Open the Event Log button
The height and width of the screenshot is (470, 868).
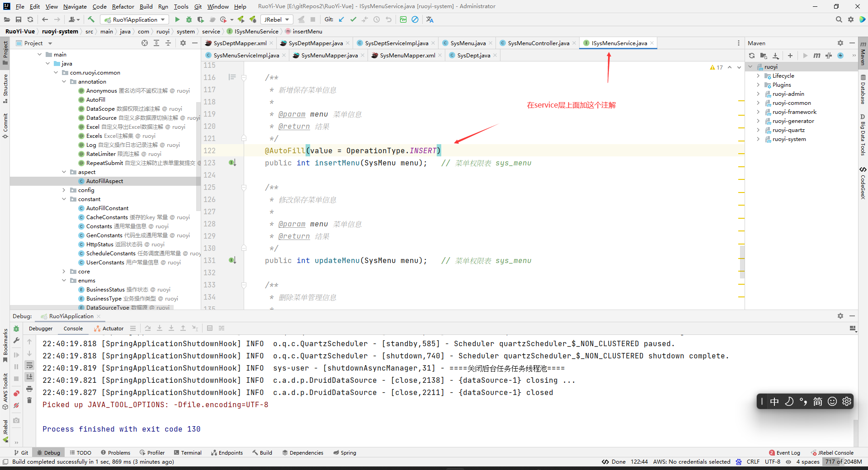click(x=784, y=452)
